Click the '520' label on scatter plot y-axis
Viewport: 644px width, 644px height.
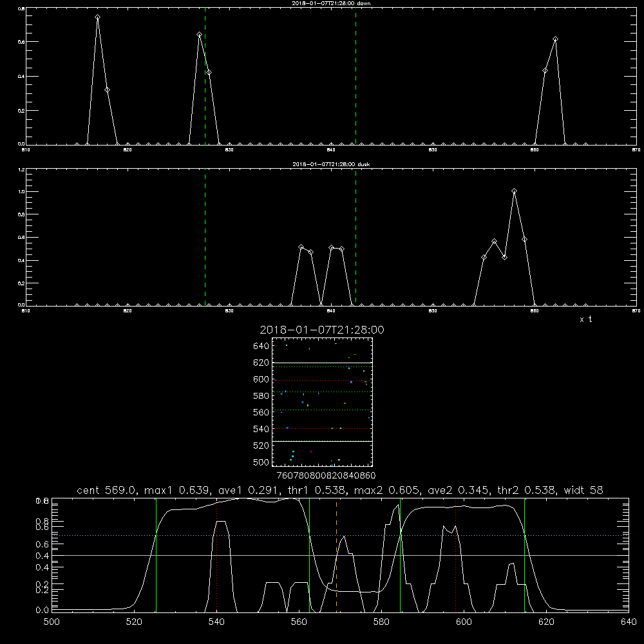(x=261, y=445)
